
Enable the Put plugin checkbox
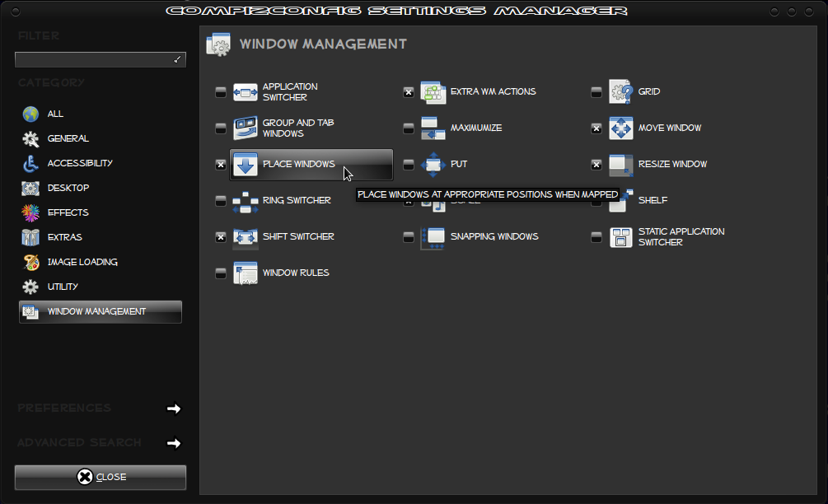(x=409, y=165)
